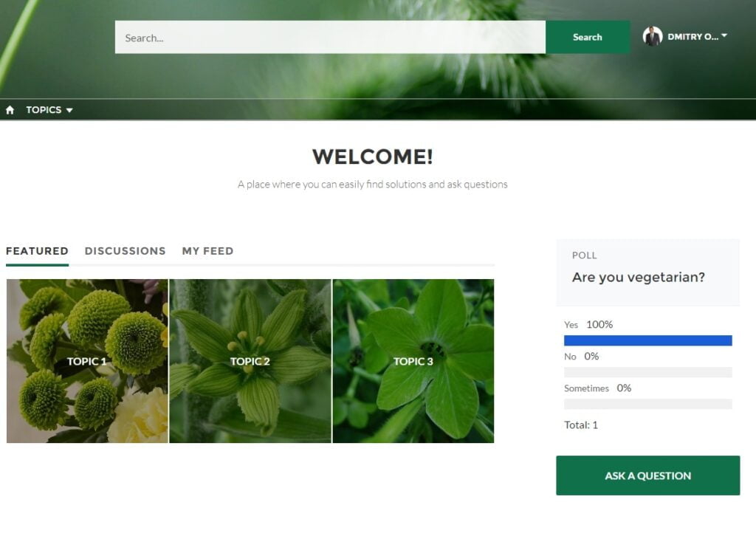756x539 pixels.
Task: Click the Ask a Question button
Action: (648, 476)
